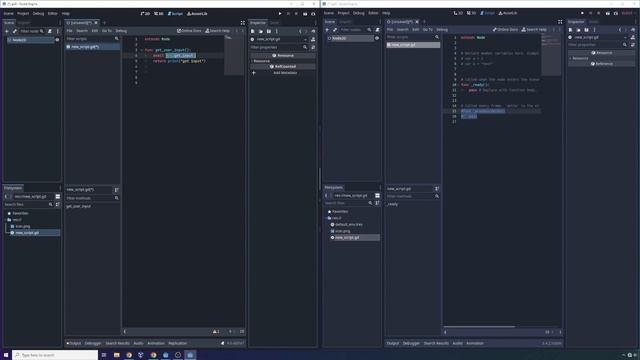The height and width of the screenshot is (360, 640).
Task: Click Filter methods field in left window
Action: (x=92, y=198)
